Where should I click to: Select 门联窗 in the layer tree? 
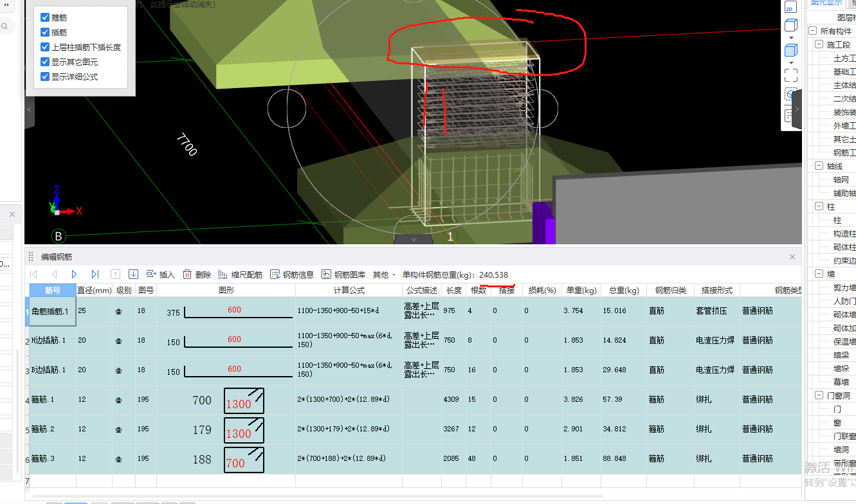click(844, 436)
